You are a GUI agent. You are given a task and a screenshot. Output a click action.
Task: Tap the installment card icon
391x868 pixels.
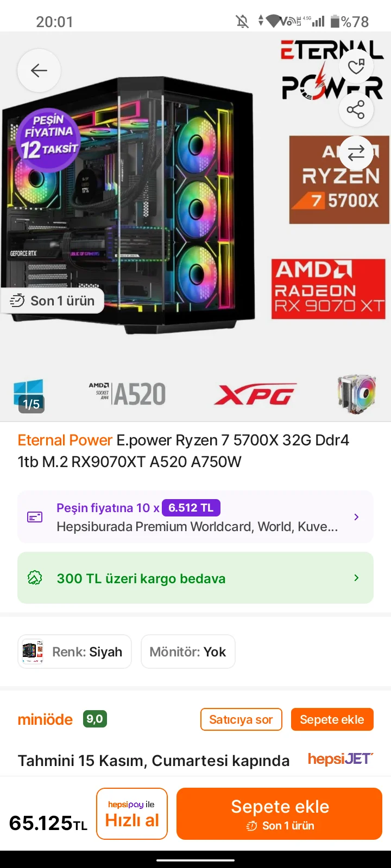35,517
